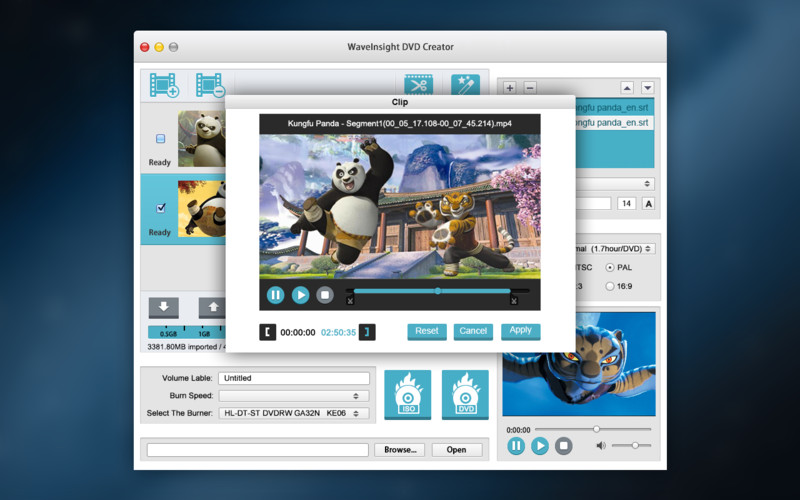The image size is (800, 500).
Task: Click the right trim scissors marker
Action: [x=514, y=301]
